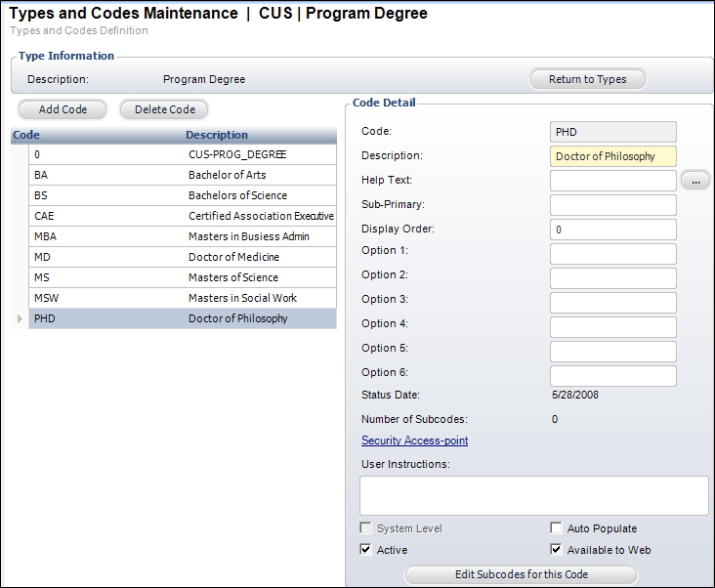Click the Add Code button
The image size is (715, 588).
(x=63, y=109)
